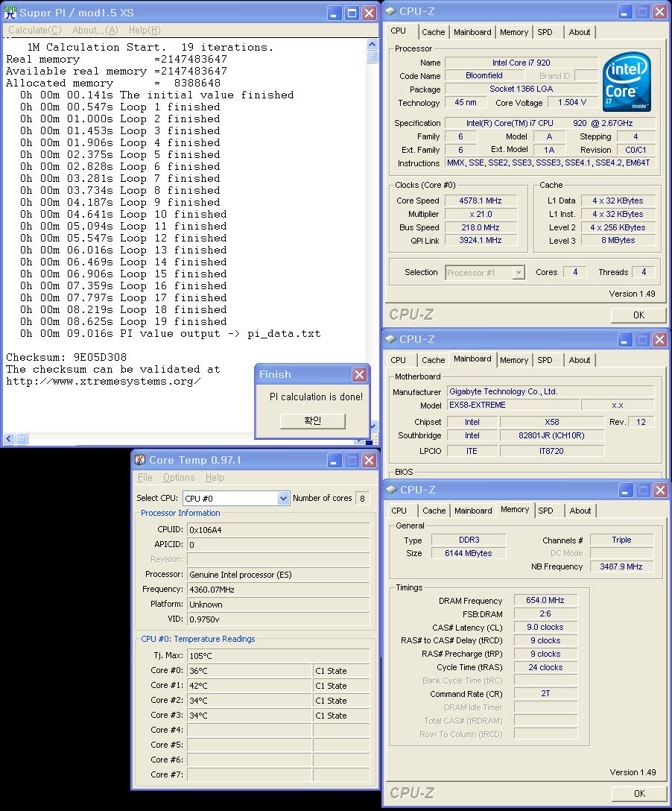Screen dimensions: 672x811
Task: Click the Checksum: 9E05D308 line
Action: (x=66, y=357)
